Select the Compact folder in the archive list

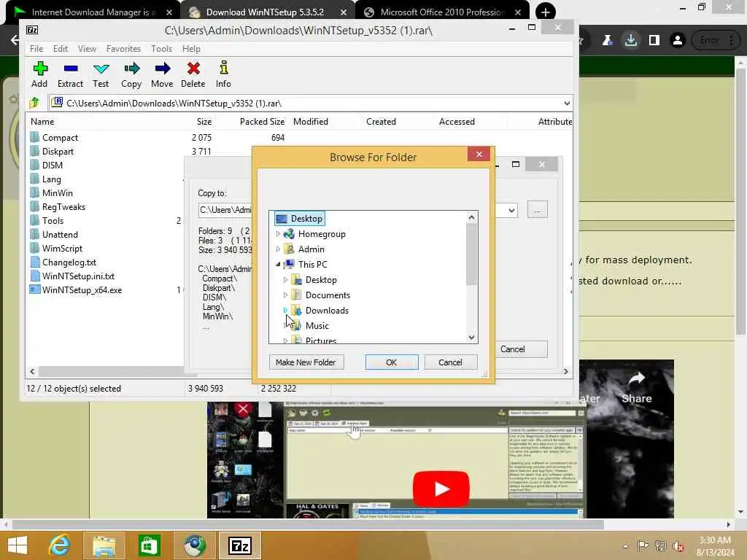[x=60, y=138]
